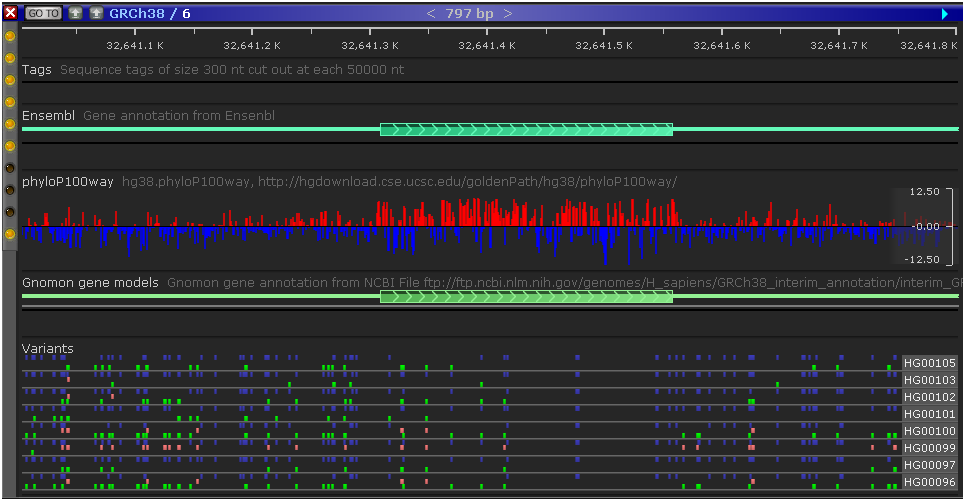Click the GRCh38 / 6 assembly label
965x501 pixels.
tap(149, 13)
